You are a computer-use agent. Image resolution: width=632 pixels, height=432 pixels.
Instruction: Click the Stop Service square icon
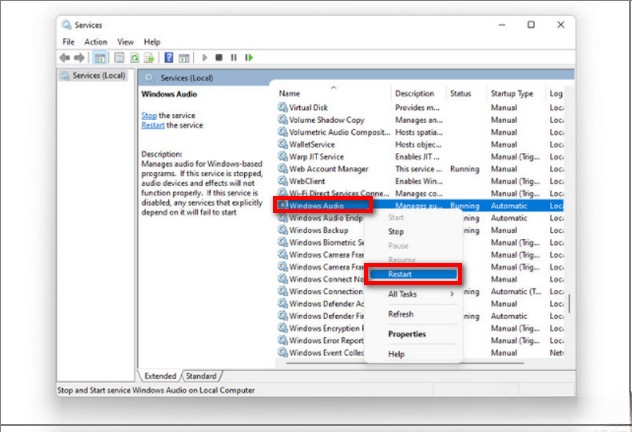219,58
